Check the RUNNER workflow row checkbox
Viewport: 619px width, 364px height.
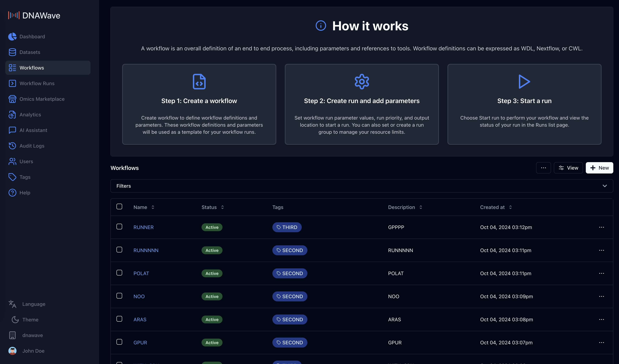[119, 227]
